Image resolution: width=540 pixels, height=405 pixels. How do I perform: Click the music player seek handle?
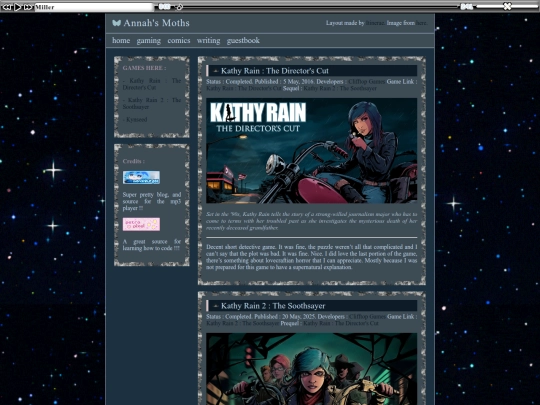(x=179, y=7)
